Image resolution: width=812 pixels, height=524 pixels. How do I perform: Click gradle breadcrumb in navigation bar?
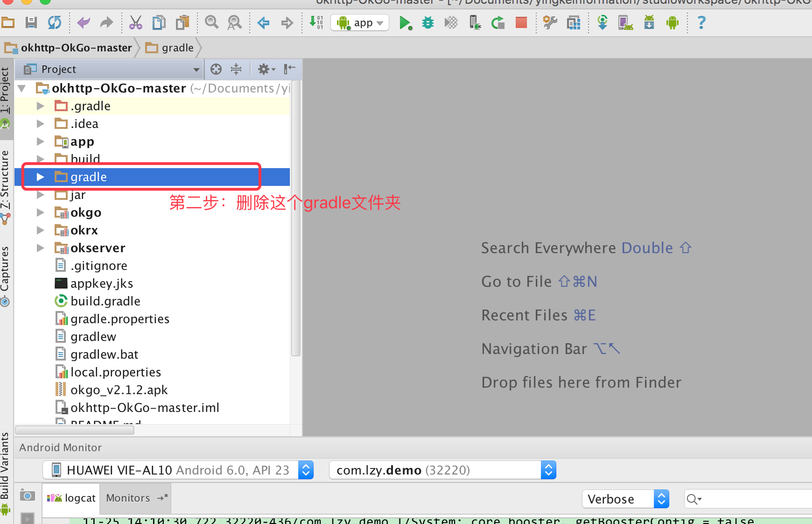pyautogui.click(x=170, y=48)
